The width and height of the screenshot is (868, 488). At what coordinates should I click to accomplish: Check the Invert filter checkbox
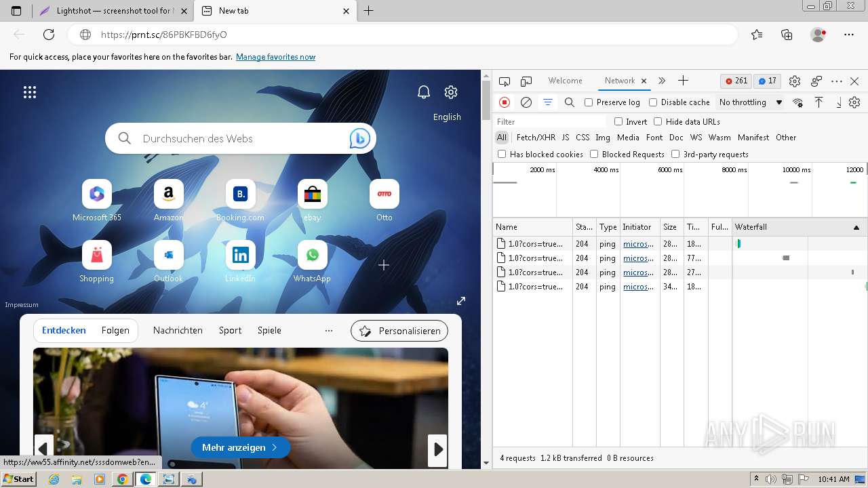[x=618, y=121]
